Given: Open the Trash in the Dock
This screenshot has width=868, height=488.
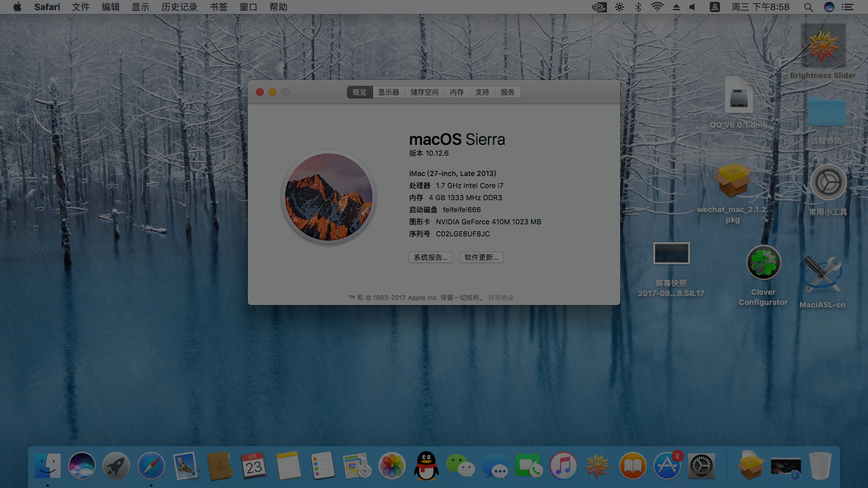Looking at the screenshot, I should (x=820, y=466).
